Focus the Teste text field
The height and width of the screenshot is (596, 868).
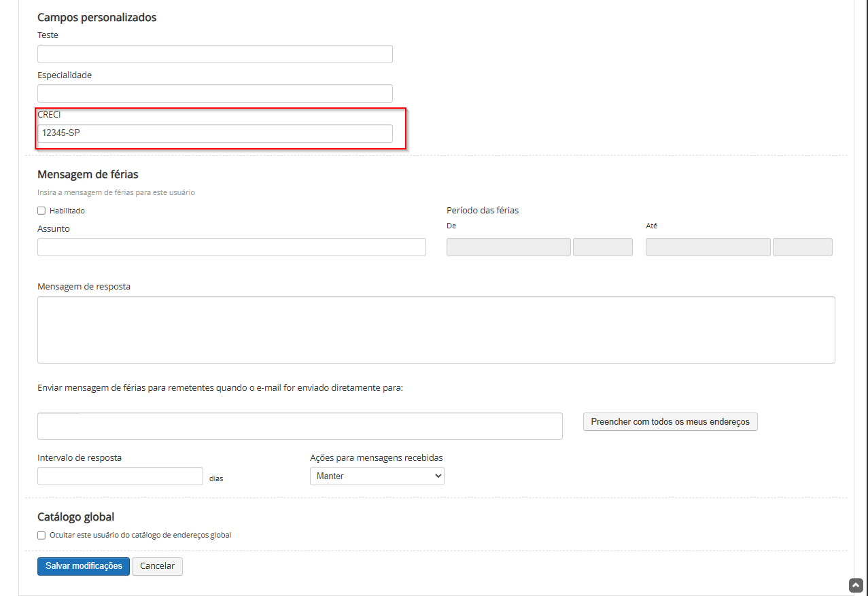pos(215,54)
